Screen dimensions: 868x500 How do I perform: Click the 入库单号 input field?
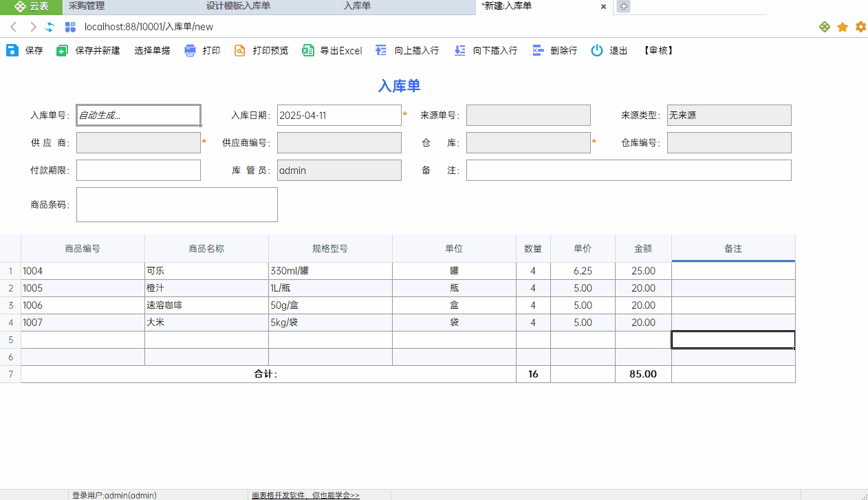[138, 115]
